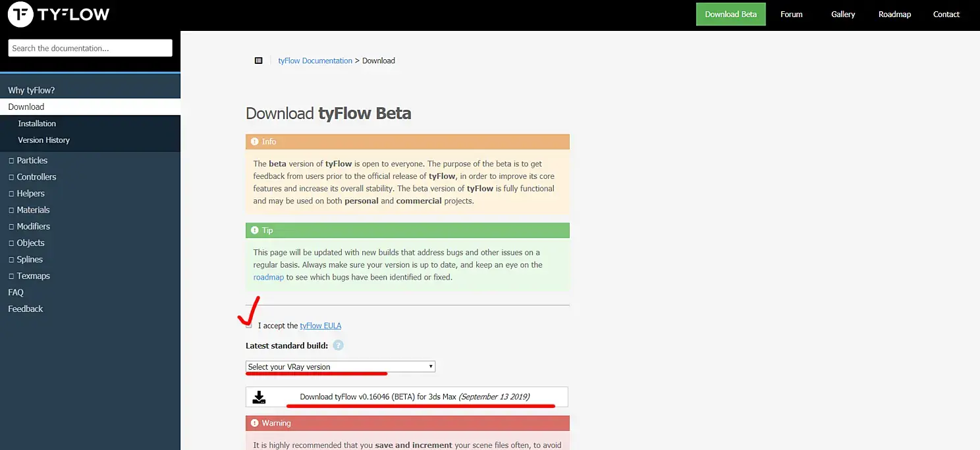Click the green Tip box header

(x=408, y=230)
